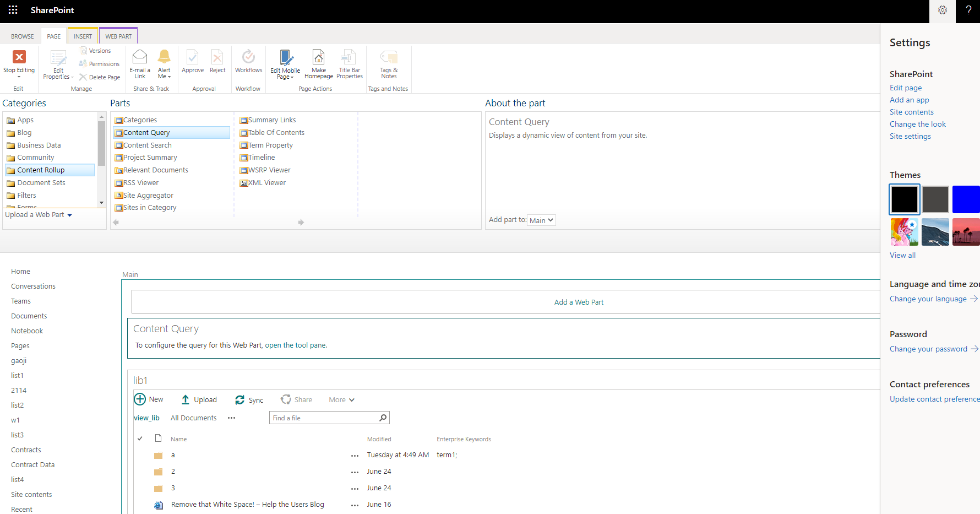Switch to the PAGE ribbon tab
This screenshot has width=980, height=514.
(54, 36)
